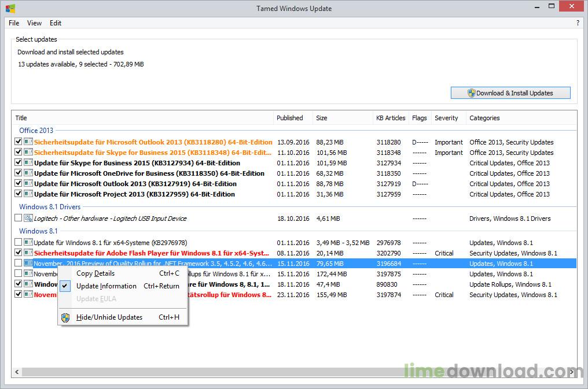The width and height of the screenshot is (588, 389).
Task: Click the update icon of row dated 23.11.2016
Action: [28, 295]
